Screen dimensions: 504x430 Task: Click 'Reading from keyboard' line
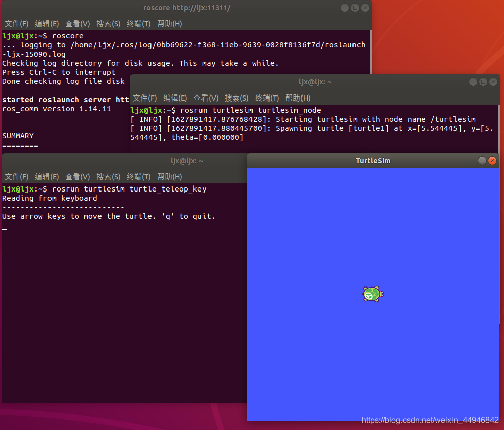click(49, 198)
